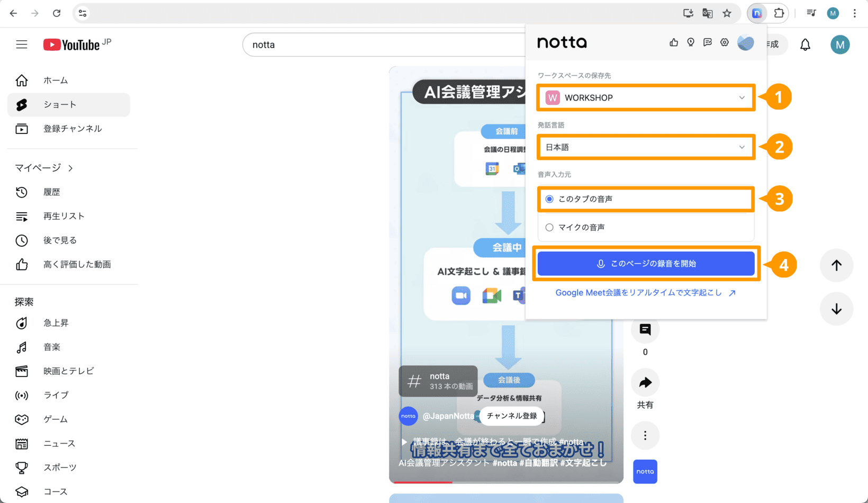
Task: Click the Notta popup user avatar
Action: point(745,42)
